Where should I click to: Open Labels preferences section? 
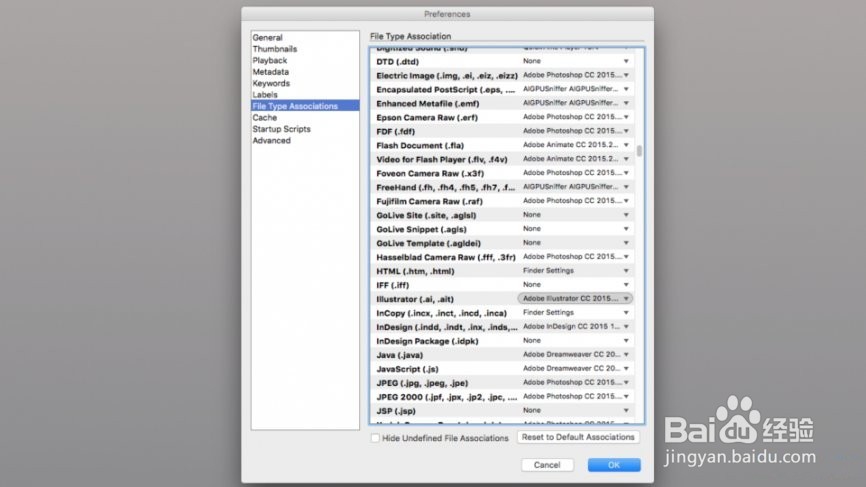tap(265, 95)
